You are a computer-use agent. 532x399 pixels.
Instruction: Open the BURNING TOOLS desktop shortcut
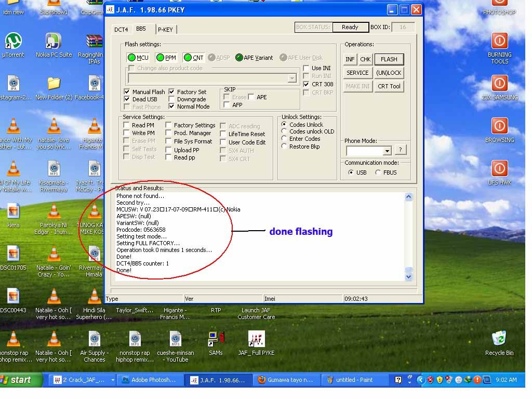(499, 41)
